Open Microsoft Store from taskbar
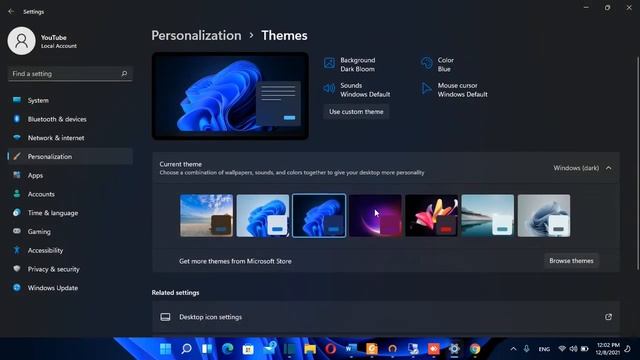 248,349
